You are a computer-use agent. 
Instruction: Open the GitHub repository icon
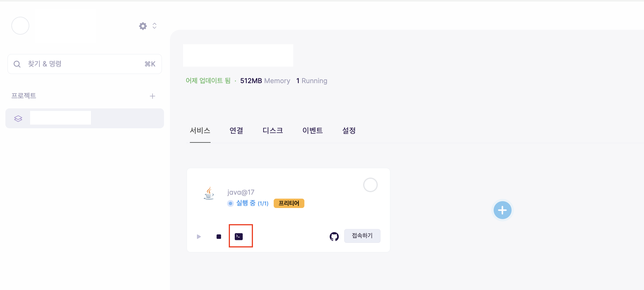(x=334, y=236)
